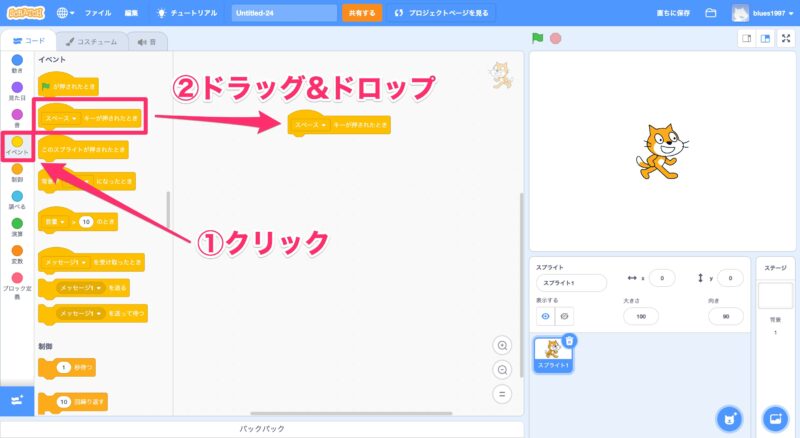The image size is (800, 438).
Task: Delete スプライト1 with trash icon
Action: click(569, 340)
